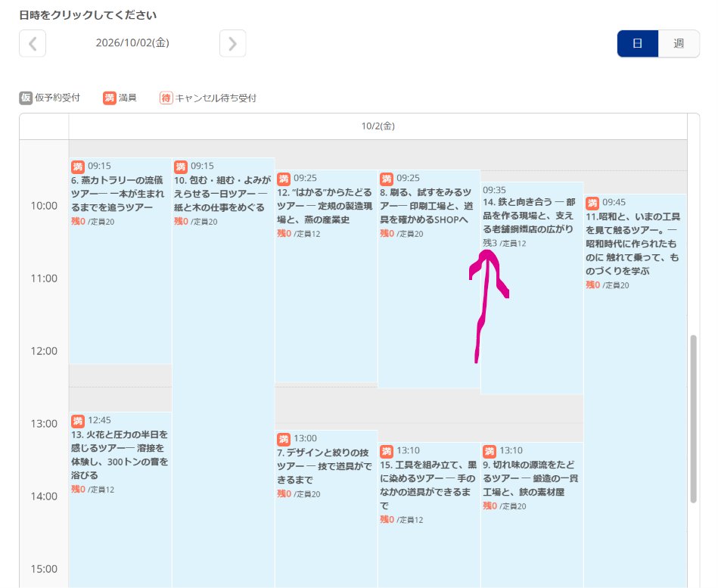This screenshot has width=718, height=588.
Task: Click the 10:00 time label
Action: coord(44,206)
